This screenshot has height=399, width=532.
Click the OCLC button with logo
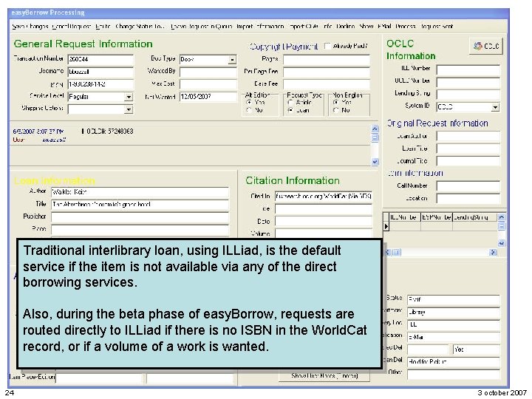pos(485,46)
